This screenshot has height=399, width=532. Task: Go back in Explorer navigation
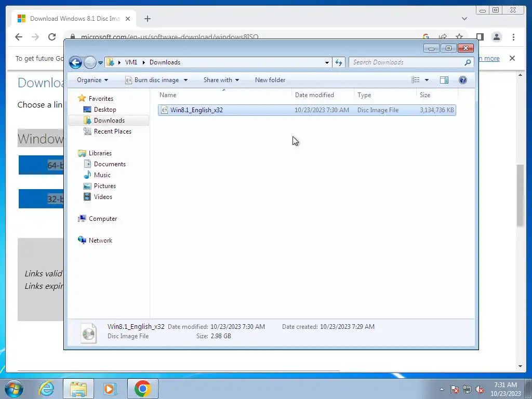75,62
